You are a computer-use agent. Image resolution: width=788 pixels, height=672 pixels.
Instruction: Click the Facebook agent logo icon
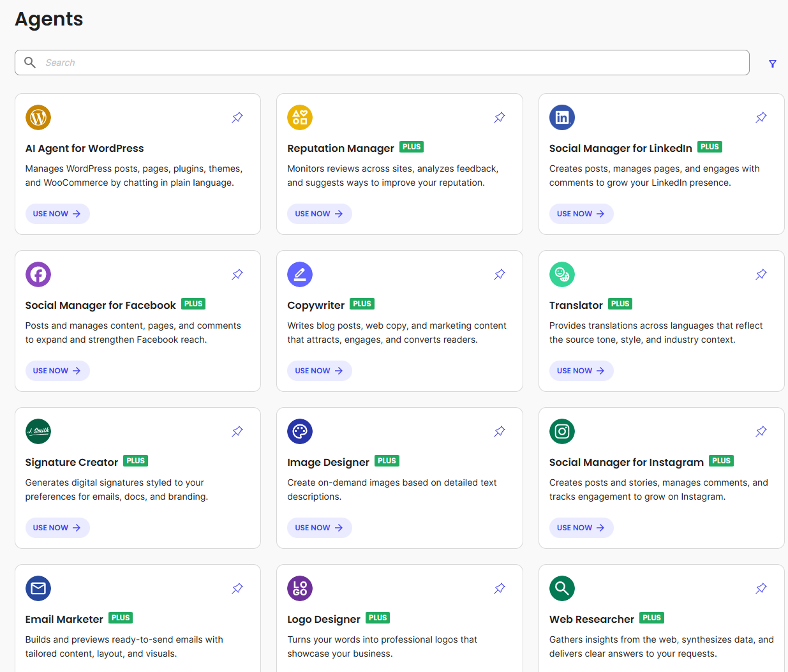point(38,274)
